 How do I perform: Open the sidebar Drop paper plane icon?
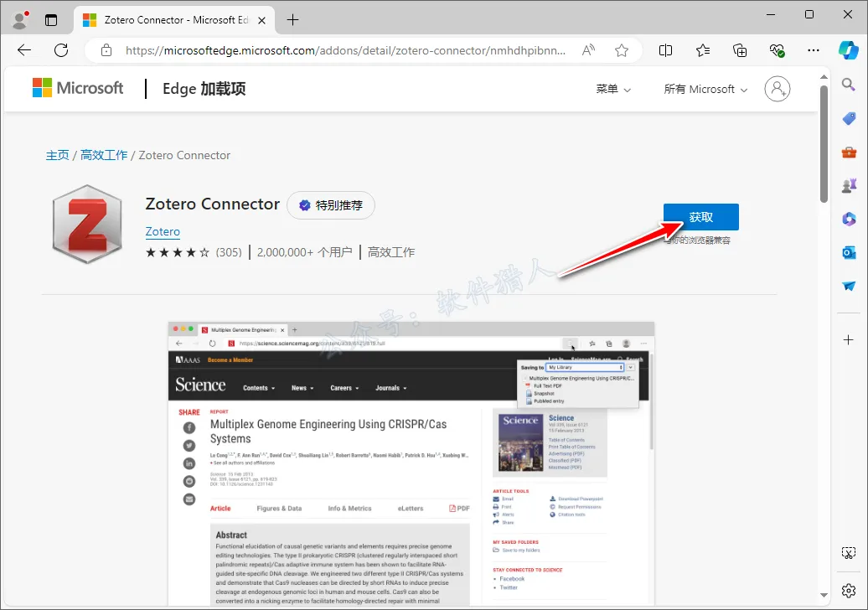coord(849,286)
